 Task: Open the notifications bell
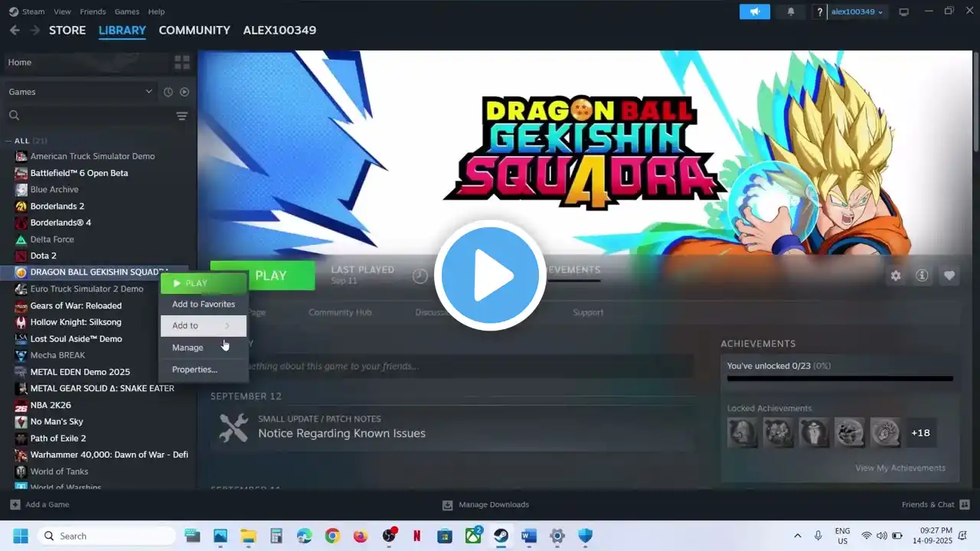pyautogui.click(x=791, y=11)
